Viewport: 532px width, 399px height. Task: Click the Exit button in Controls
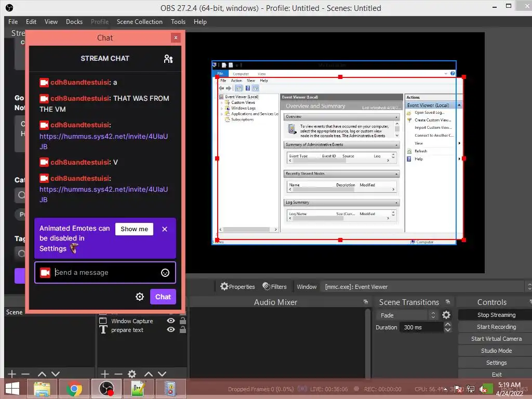click(x=496, y=374)
